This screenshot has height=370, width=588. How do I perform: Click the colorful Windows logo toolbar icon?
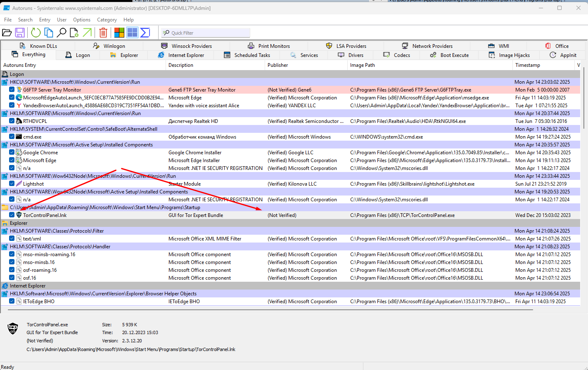tap(119, 33)
